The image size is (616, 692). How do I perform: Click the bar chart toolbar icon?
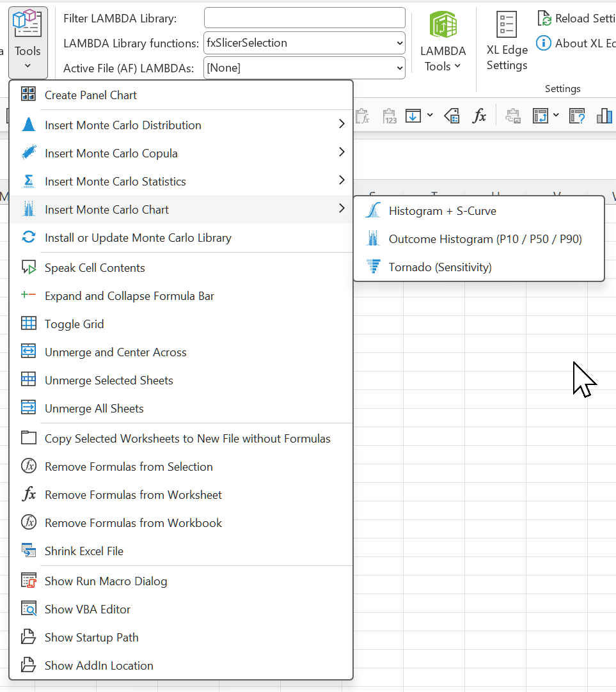click(x=604, y=116)
